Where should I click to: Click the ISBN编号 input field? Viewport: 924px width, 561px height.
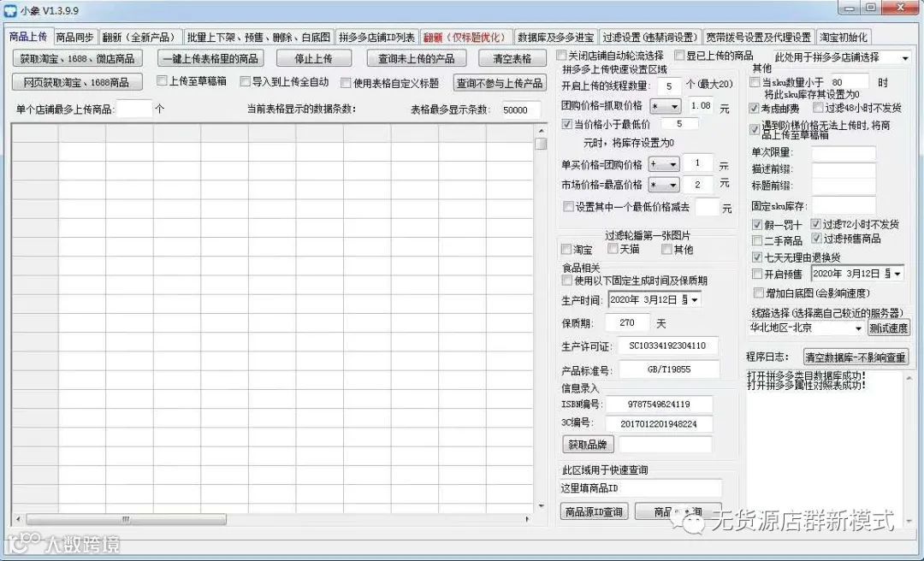click(659, 405)
